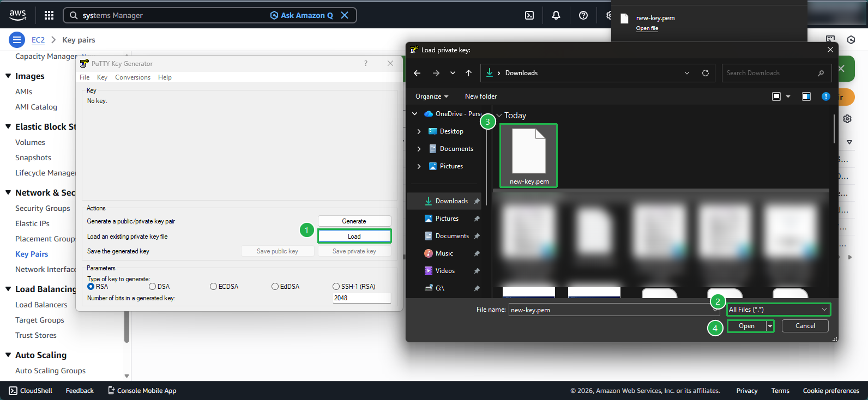This screenshot has width=868, height=400.
Task: Go up one folder level
Action: [x=469, y=73]
